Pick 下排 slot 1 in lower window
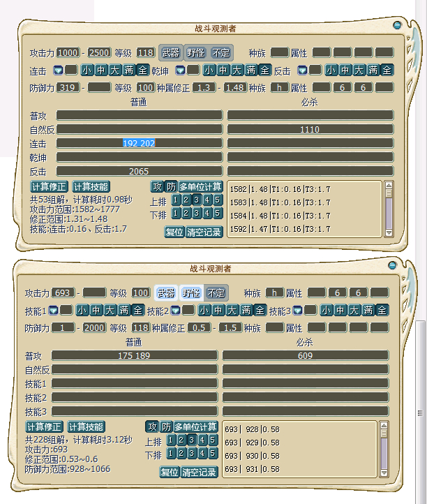 (x=171, y=453)
